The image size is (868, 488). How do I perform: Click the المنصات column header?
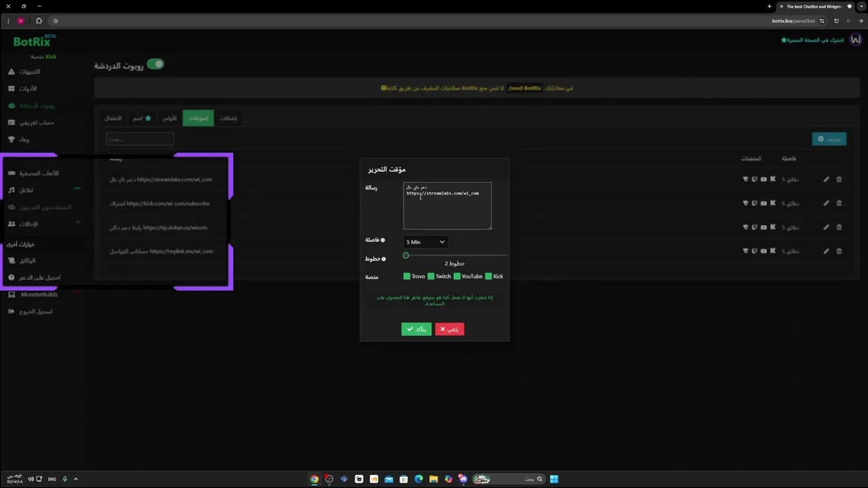pos(751,159)
